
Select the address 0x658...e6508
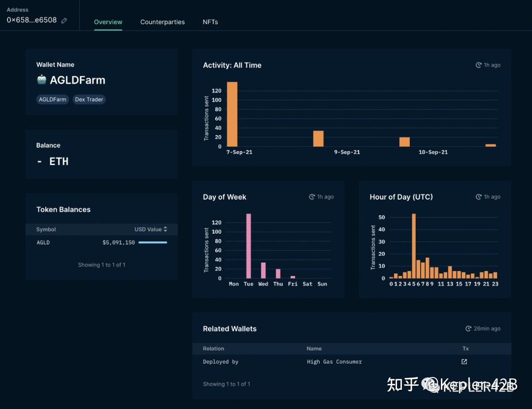point(32,20)
